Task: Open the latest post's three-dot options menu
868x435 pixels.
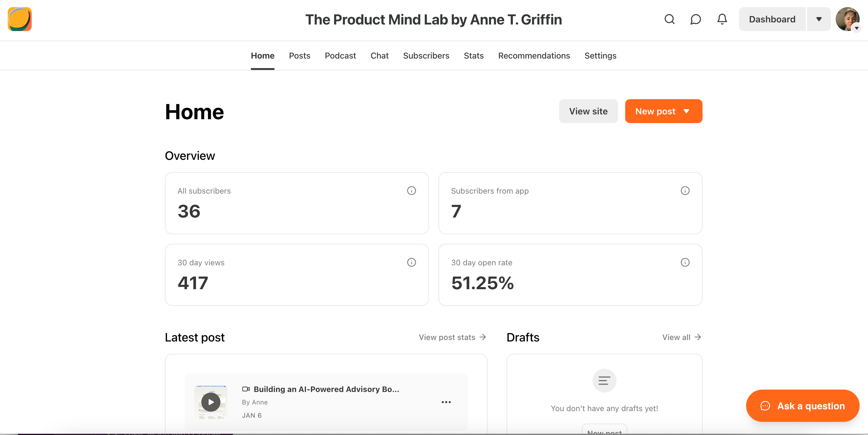Action: (446, 402)
